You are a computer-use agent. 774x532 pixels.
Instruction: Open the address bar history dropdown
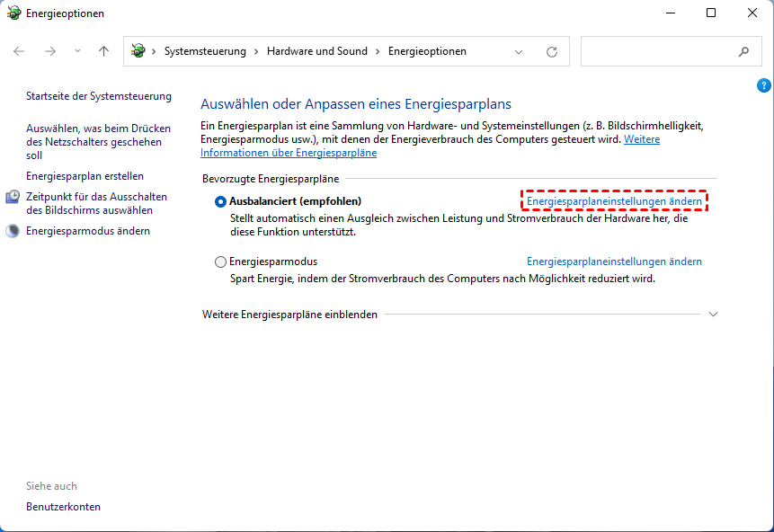(x=519, y=52)
